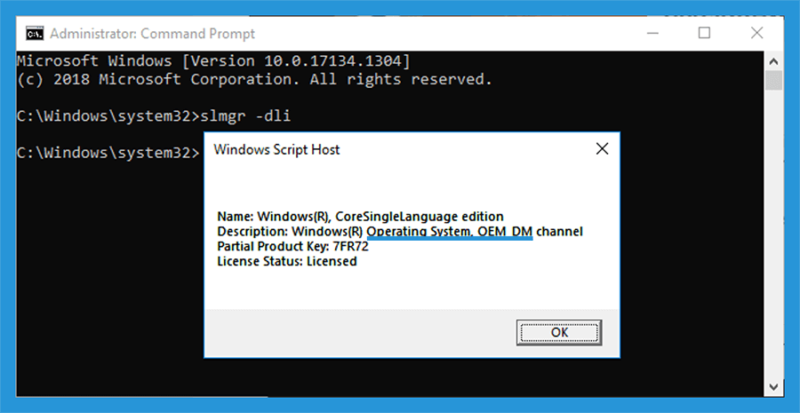
Task: Close the Windows Script Host dialog
Action: coord(602,149)
